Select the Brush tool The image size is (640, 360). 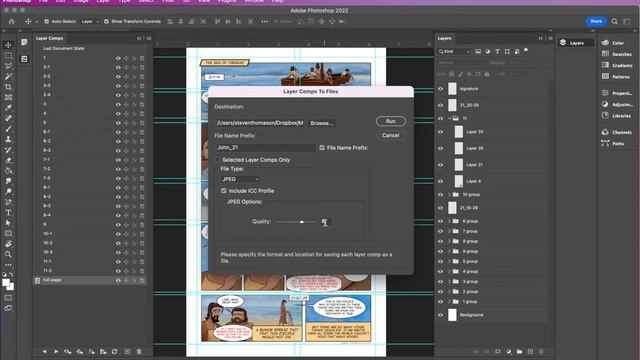(x=8, y=129)
